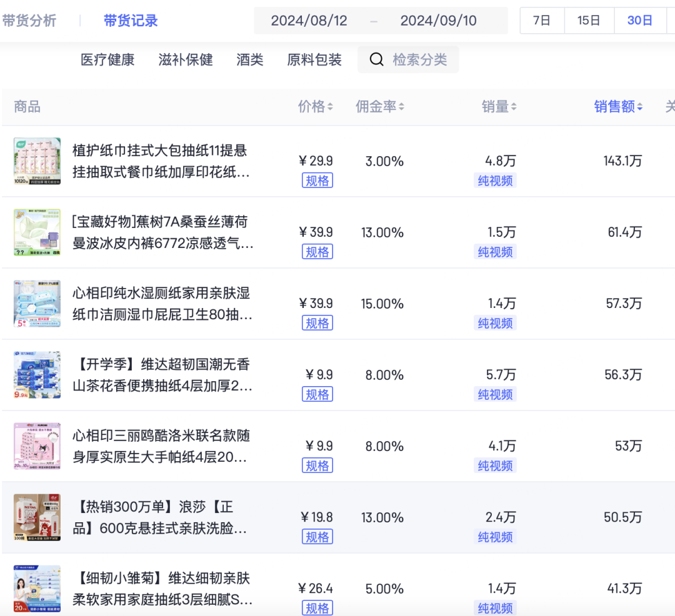Select the 56.3万 sales amount cell
Viewport: 675px width, 616px height.
point(623,375)
